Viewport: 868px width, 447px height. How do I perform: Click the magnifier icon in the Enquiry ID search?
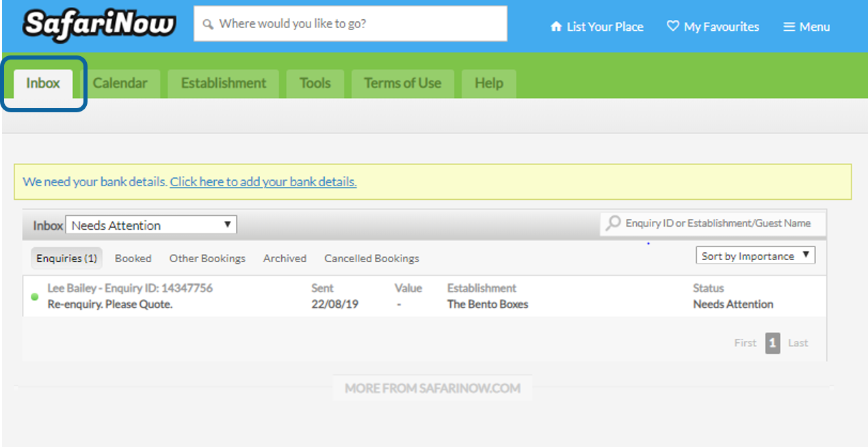[x=614, y=223]
